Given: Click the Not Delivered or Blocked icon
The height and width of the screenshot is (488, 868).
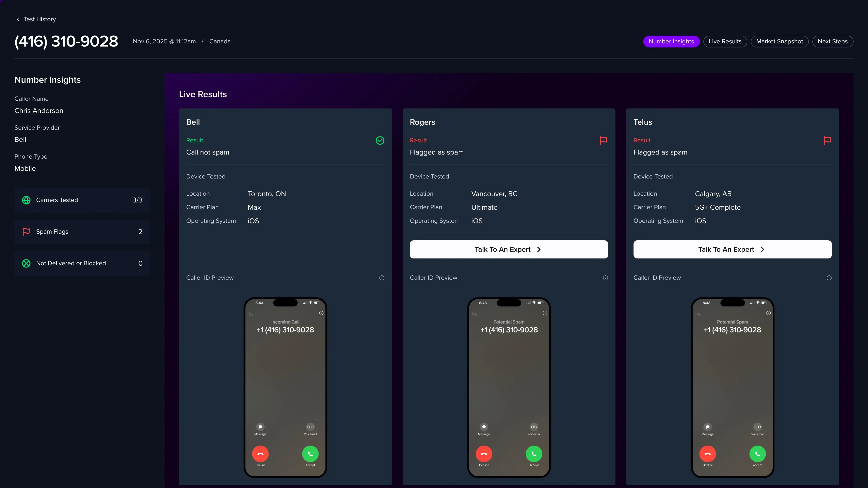Looking at the screenshot, I should [x=26, y=263].
